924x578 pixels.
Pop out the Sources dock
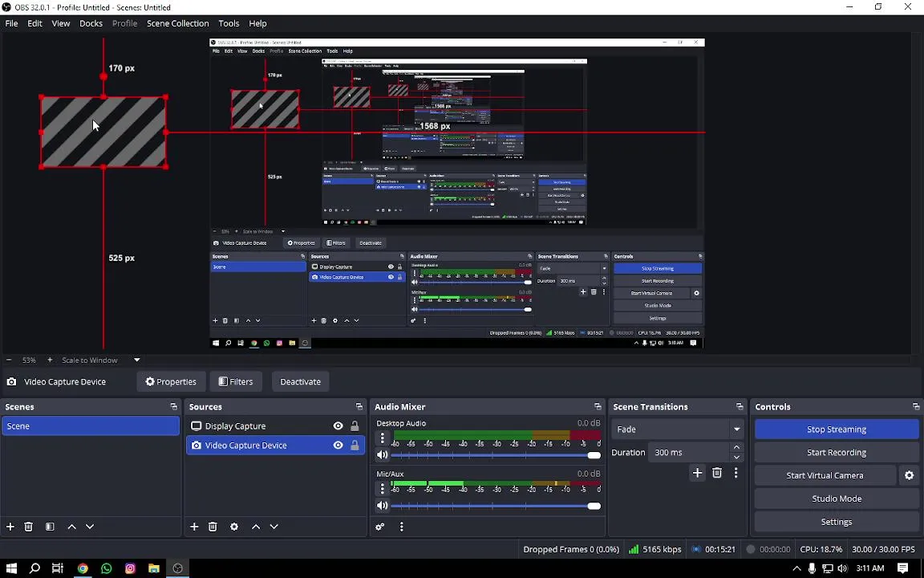(359, 406)
